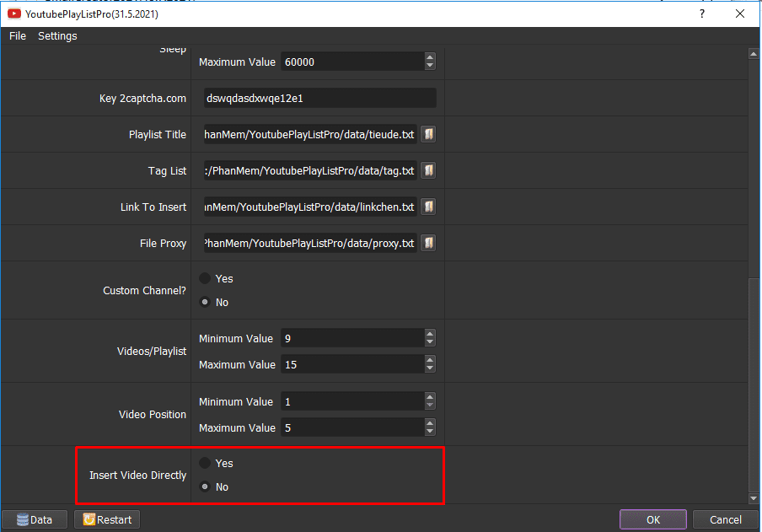Select Yes for Custom Channel
This screenshot has height=532, width=762.
point(205,278)
